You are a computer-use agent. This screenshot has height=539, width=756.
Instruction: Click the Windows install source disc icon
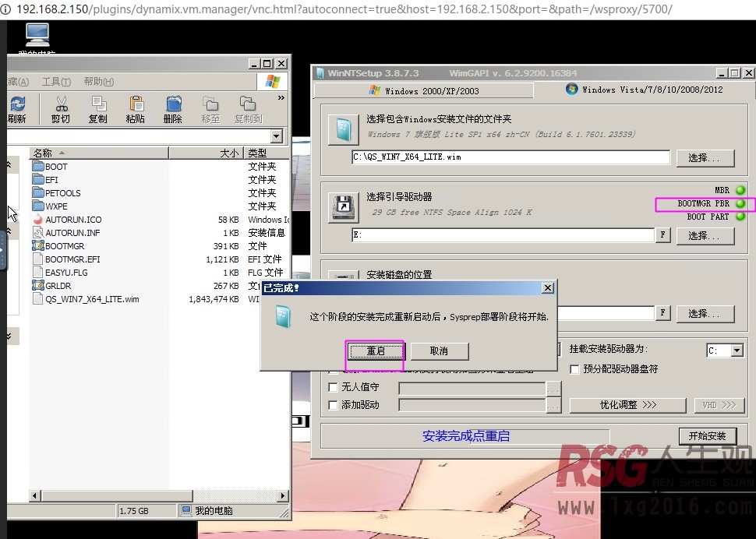coord(343,129)
